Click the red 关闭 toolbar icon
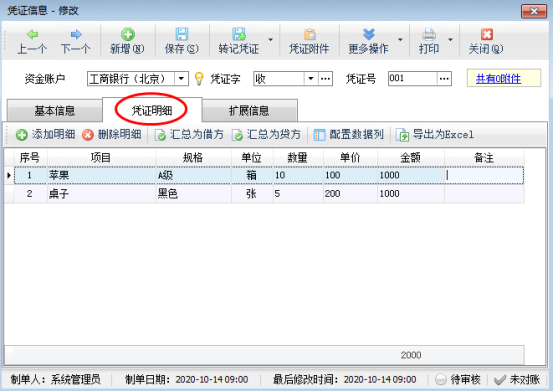The width and height of the screenshot is (554, 391). [487, 34]
